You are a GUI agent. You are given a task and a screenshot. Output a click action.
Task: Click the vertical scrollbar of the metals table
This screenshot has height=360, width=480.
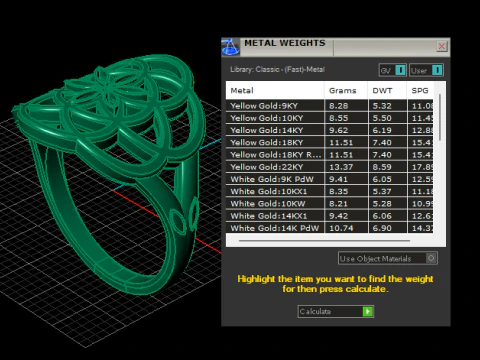pyautogui.click(x=440, y=117)
